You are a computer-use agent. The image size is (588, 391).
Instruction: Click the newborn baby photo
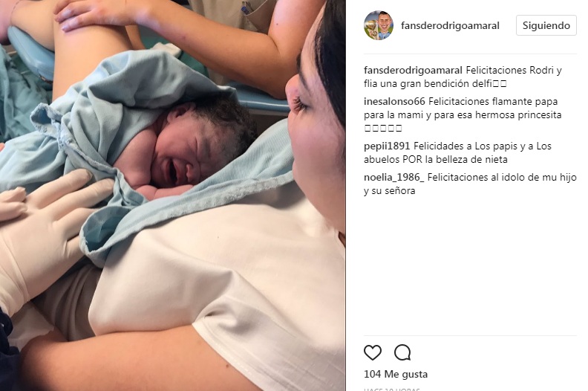coord(172,195)
